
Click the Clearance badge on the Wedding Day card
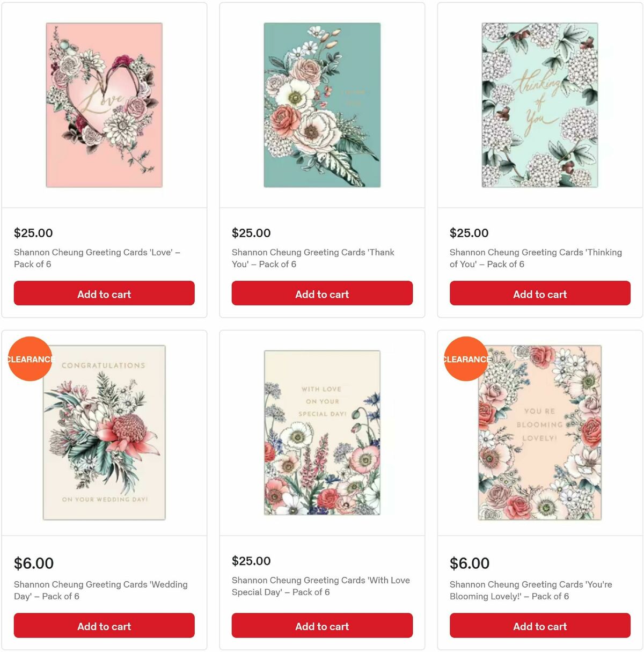point(30,360)
